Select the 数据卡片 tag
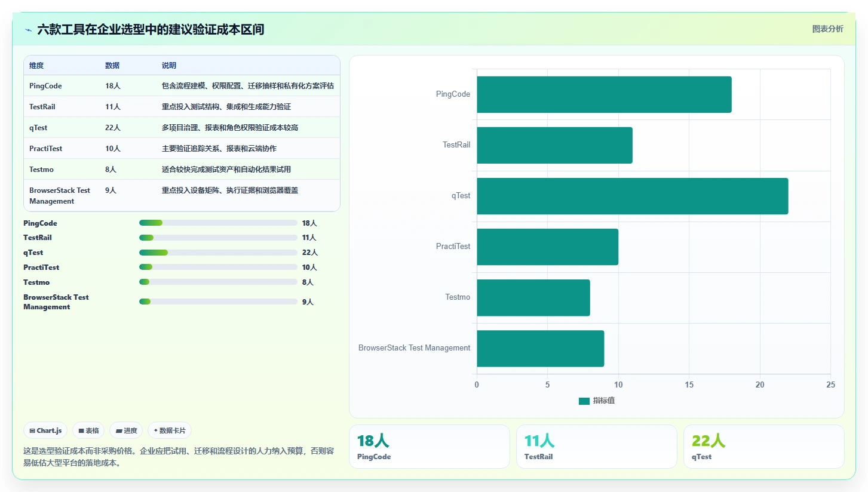This screenshot has height=492, width=868. click(170, 430)
